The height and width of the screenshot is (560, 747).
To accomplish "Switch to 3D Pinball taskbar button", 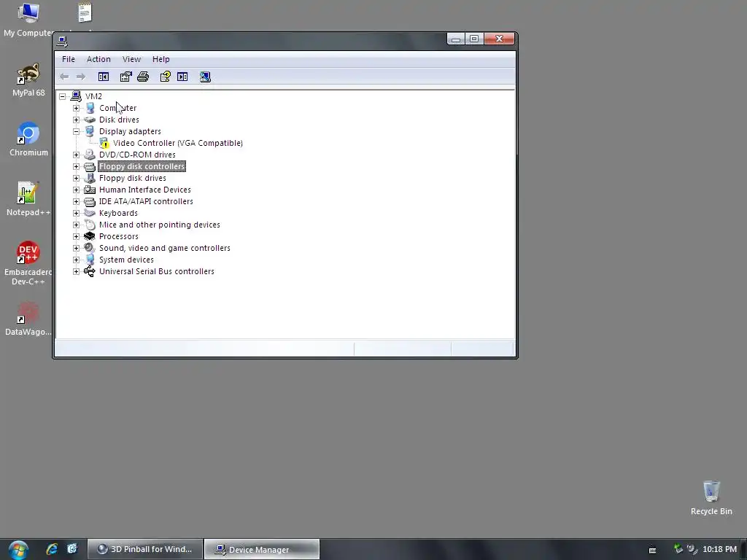I will 145,549.
